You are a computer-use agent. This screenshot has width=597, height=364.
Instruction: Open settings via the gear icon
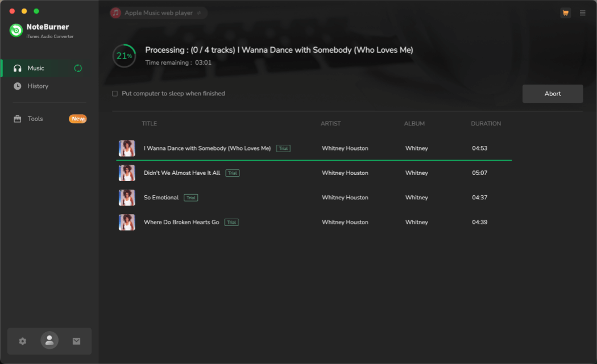click(x=22, y=341)
